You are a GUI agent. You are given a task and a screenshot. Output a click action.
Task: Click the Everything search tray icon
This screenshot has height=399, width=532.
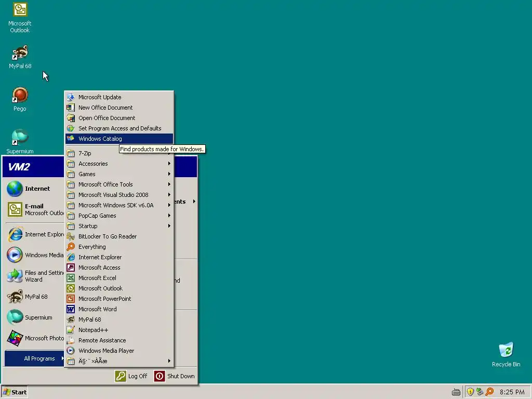click(489, 392)
